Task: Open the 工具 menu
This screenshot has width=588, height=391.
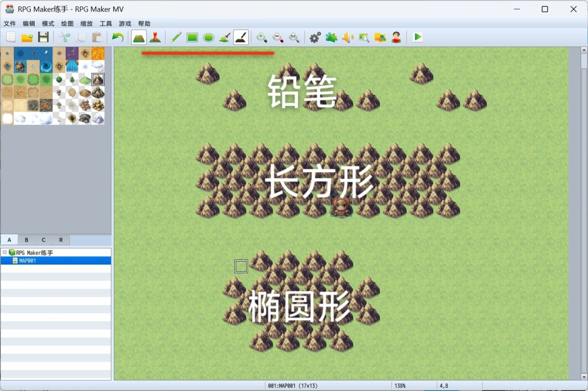Action: [x=106, y=23]
